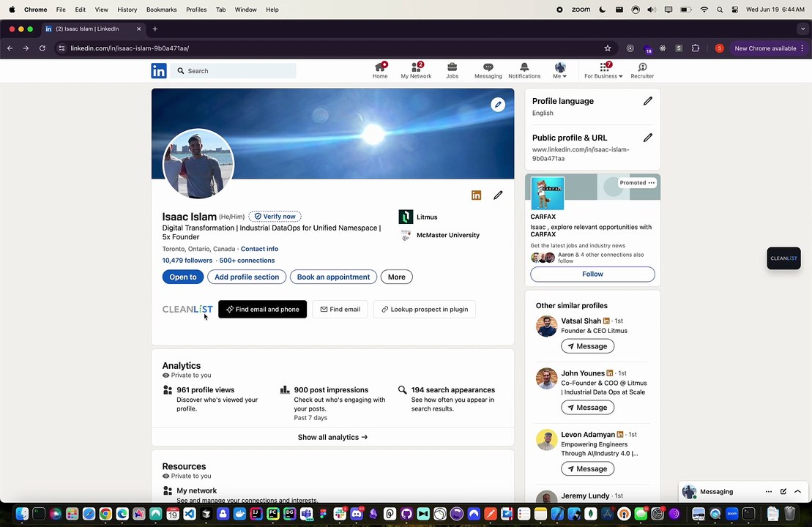Image resolution: width=812 pixels, height=527 pixels.
Task: Open the Bookmarks menu
Action: pyautogui.click(x=161, y=10)
